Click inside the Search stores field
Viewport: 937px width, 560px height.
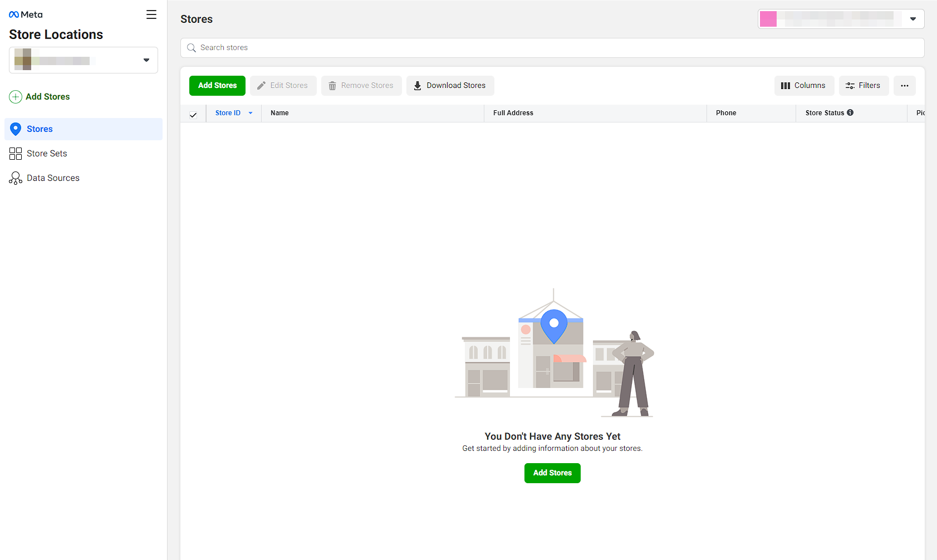(x=390, y=47)
